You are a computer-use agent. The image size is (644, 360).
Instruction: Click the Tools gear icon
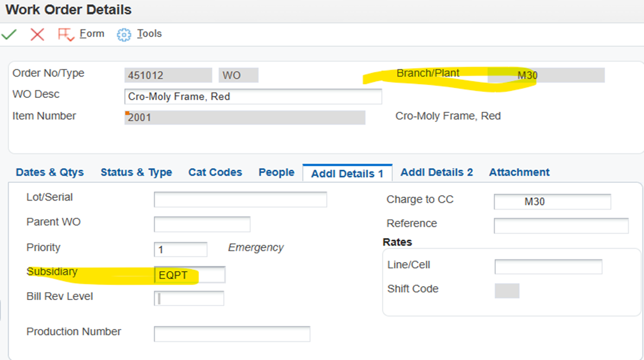[124, 34]
